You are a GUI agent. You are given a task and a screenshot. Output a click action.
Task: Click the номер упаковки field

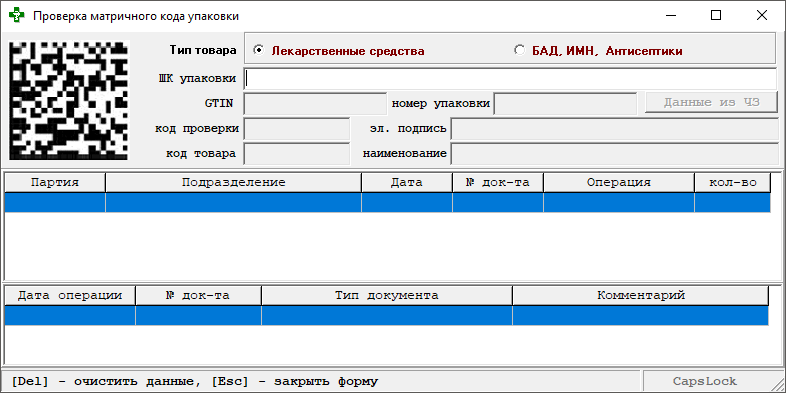tap(565, 104)
